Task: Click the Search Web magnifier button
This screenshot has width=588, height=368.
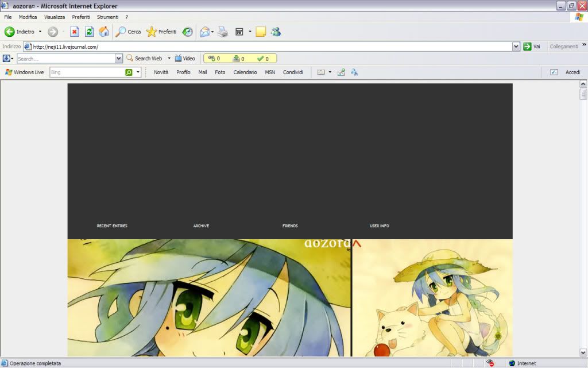Action: point(144,59)
